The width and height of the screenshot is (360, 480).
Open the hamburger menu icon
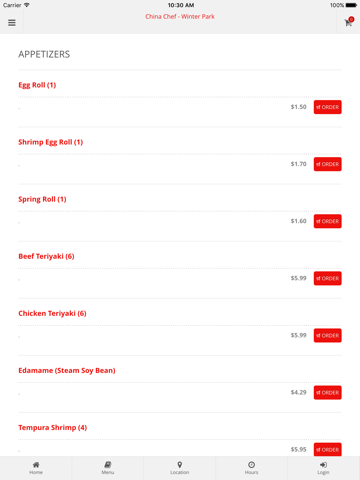12,23
